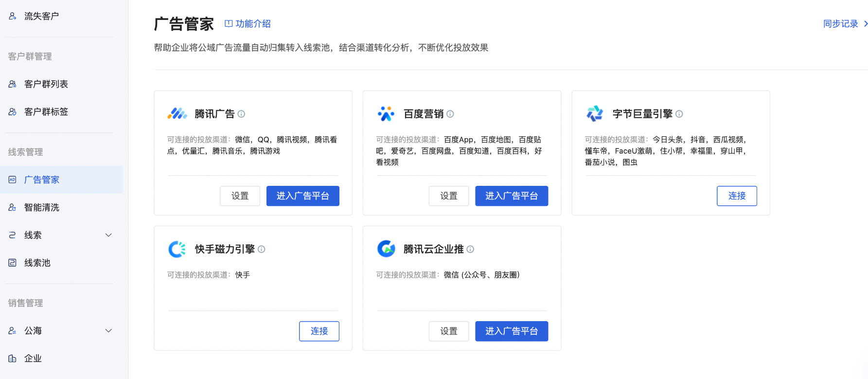
Task: Expand the 公海 submenu chevron
Action: tap(109, 331)
